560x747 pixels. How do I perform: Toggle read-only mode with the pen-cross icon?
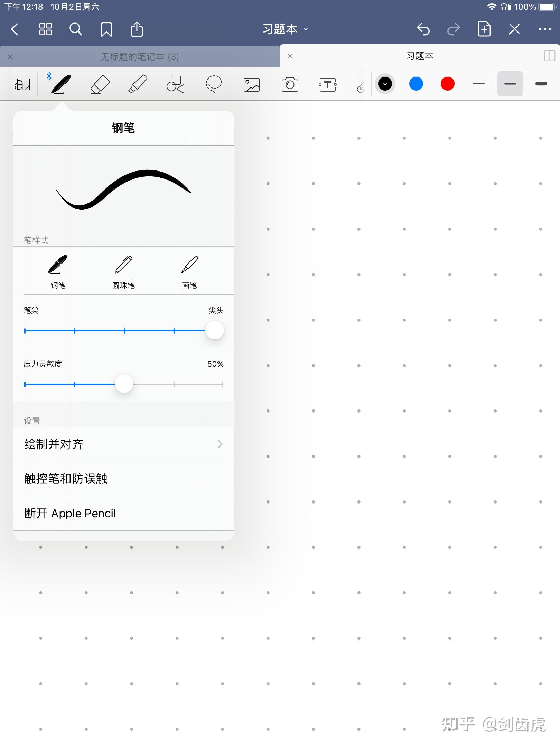pos(514,29)
